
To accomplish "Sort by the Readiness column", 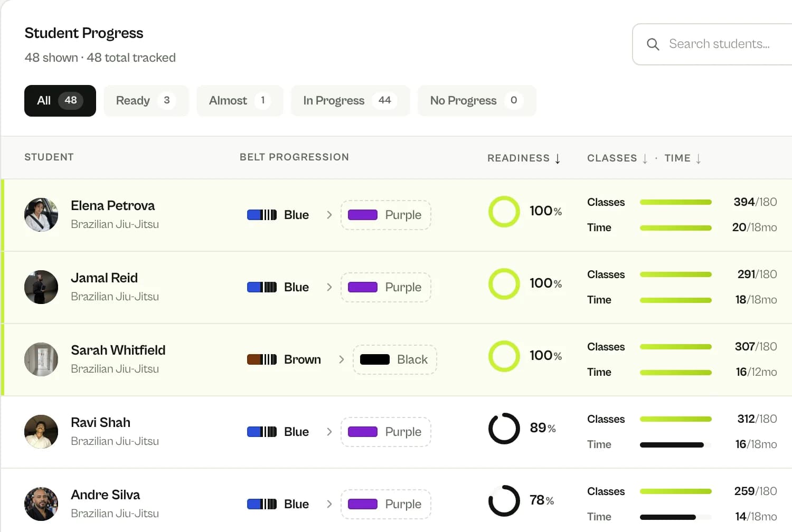I will 524,158.
